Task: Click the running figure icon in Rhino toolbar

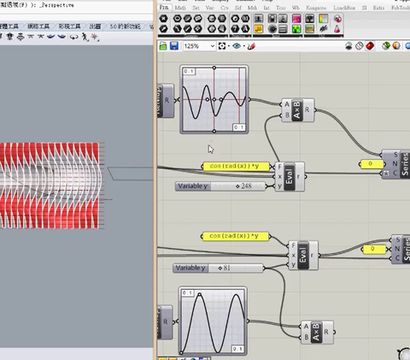Action: (85, 37)
